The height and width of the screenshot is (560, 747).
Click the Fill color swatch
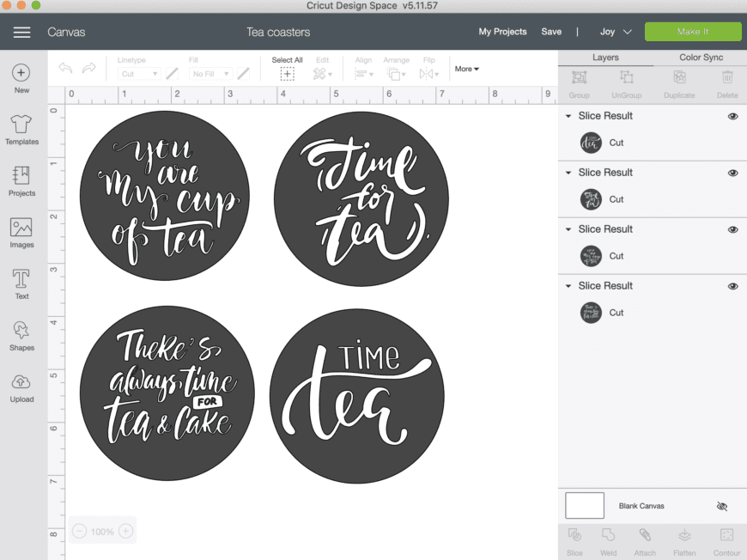point(244,74)
